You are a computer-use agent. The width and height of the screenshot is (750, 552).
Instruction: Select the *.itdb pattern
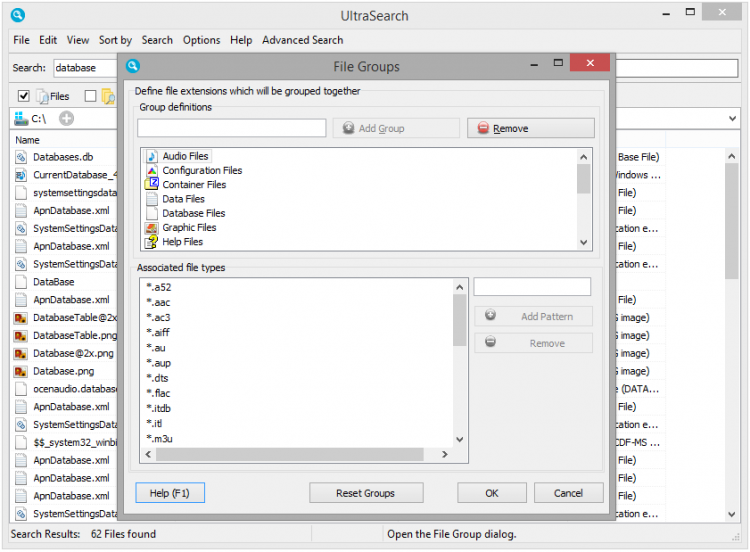tap(159, 409)
